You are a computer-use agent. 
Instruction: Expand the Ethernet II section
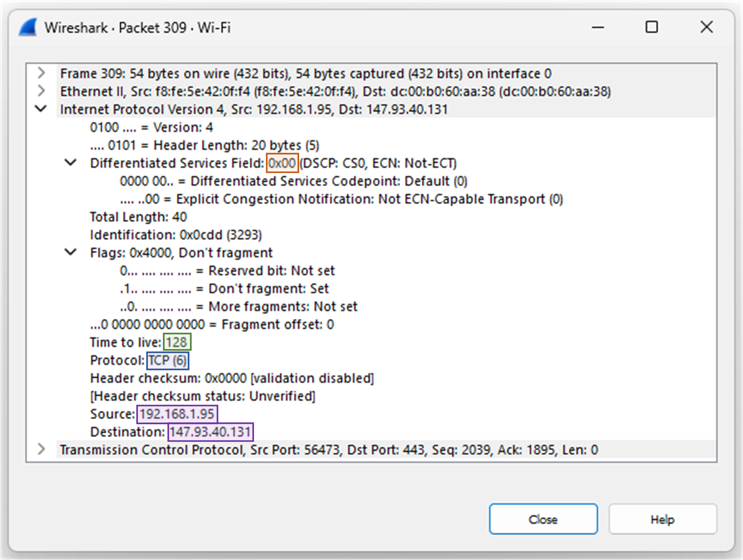pyautogui.click(x=41, y=91)
